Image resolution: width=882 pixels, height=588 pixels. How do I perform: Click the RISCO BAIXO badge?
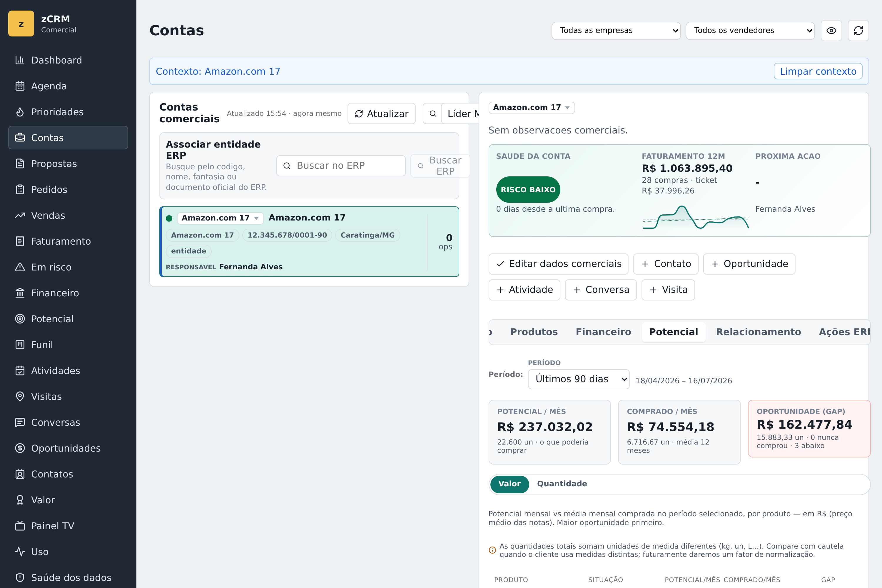[x=528, y=190]
